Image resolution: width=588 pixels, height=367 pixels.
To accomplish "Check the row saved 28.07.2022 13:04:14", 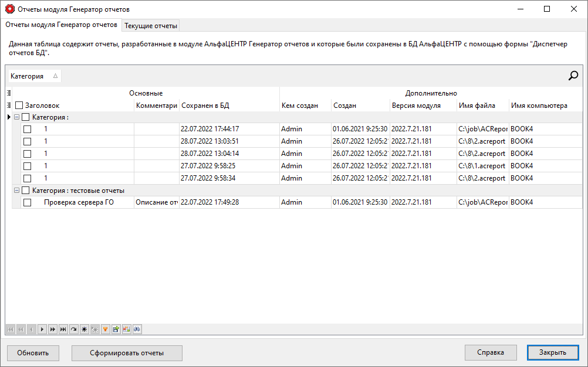I will (28, 154).
